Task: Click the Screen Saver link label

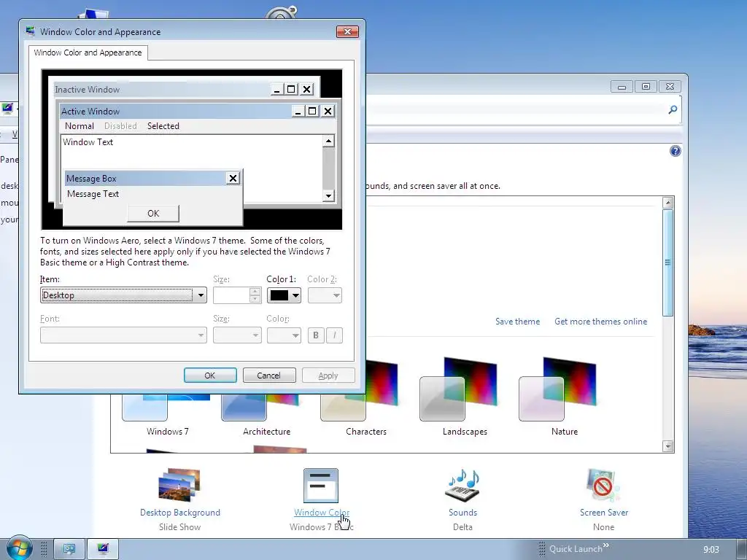Action: (x=603, y=513)
